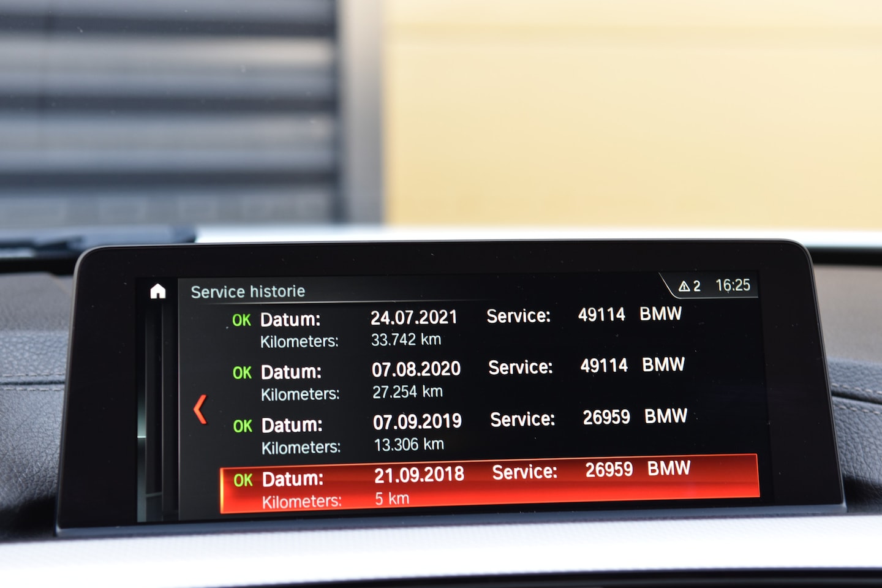Select Datum: label of the 07.08.2020 entry
This screenshot has width=882, height=588.
tap(291, 372)
